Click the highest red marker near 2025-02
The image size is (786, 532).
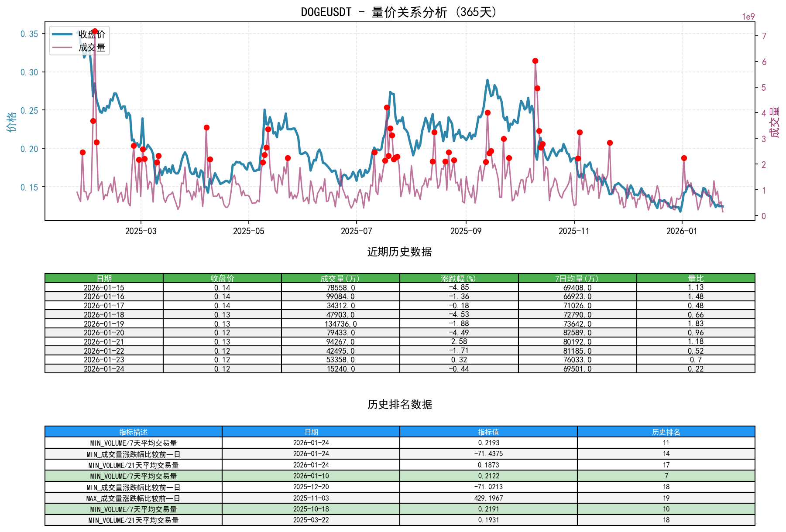[x=94, y=31]
